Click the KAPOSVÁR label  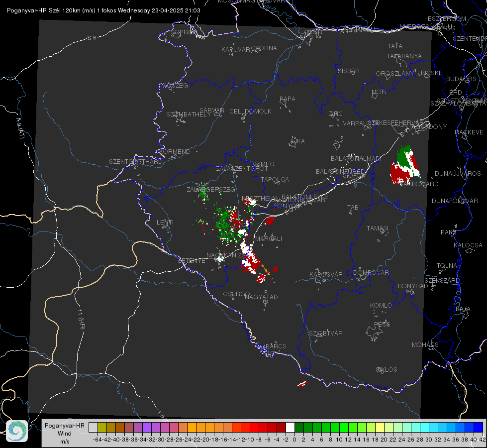326,274
